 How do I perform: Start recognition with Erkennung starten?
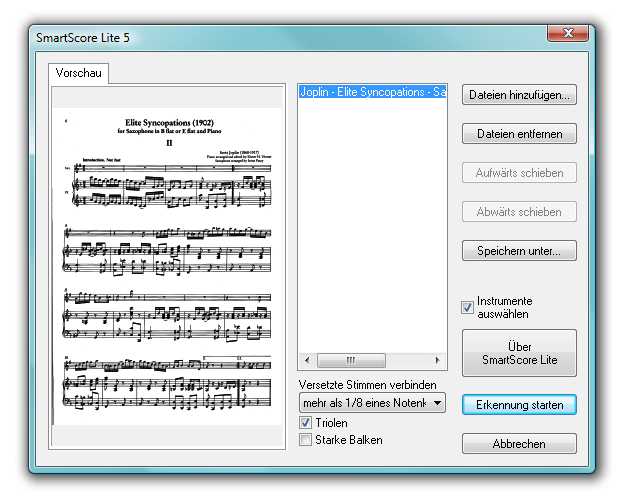[x=519, y=405]
